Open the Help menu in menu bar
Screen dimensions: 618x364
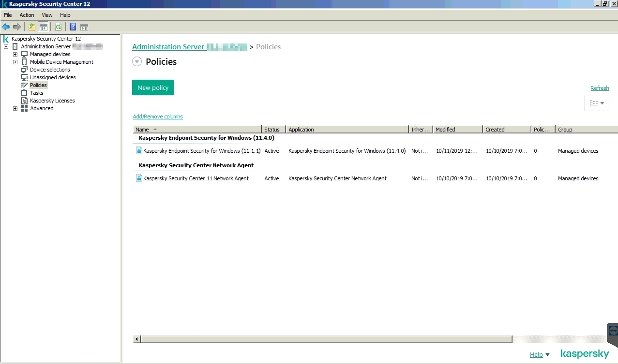point(65,15)
